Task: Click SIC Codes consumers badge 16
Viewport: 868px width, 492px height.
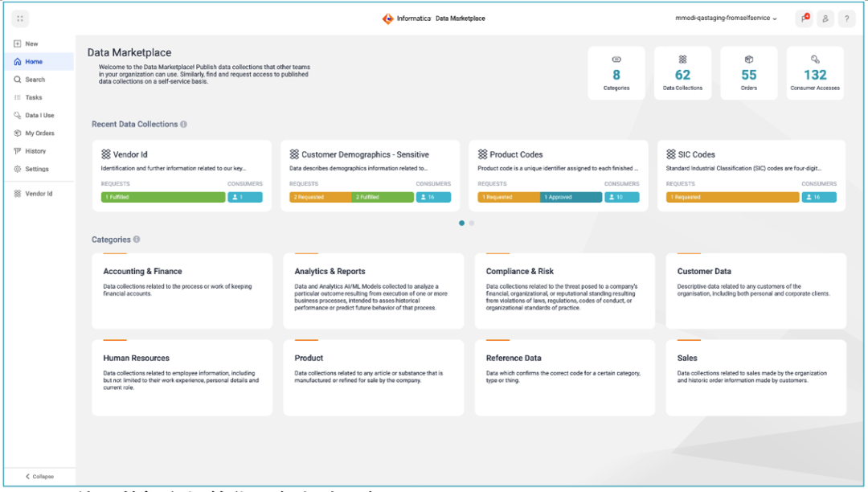Action: click(x=819, y=197)
